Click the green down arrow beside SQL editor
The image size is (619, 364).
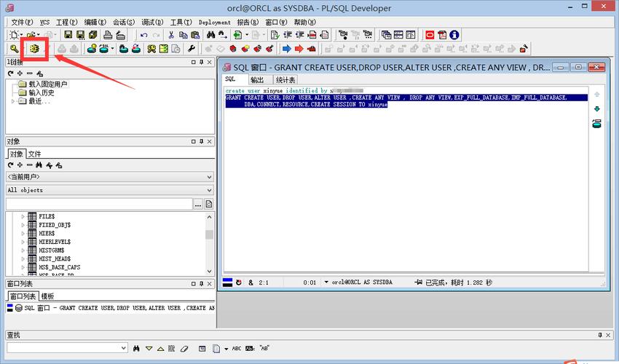tap(597, 109)
